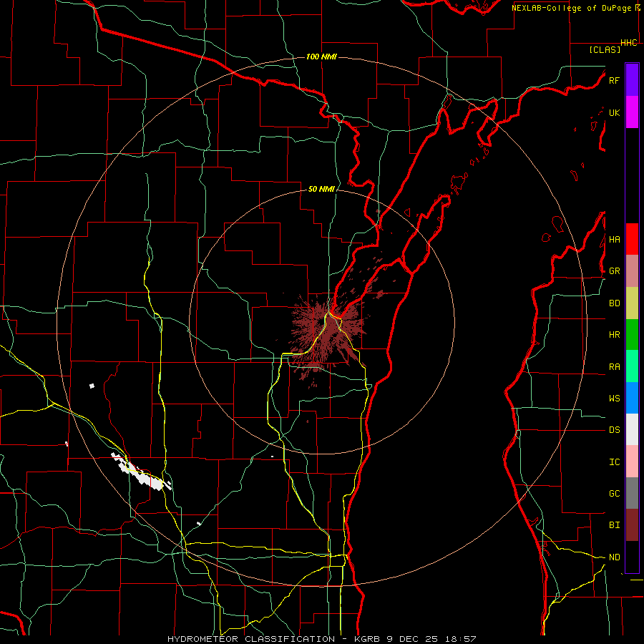Click the IC legend label
The width and height of the screenshot is (644, 644).
[614, 462]
